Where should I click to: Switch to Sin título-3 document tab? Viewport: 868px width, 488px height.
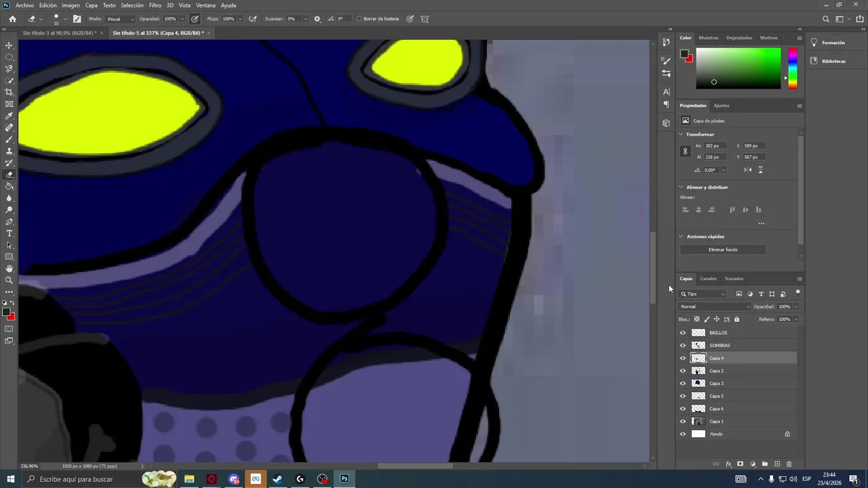(59, 33)
